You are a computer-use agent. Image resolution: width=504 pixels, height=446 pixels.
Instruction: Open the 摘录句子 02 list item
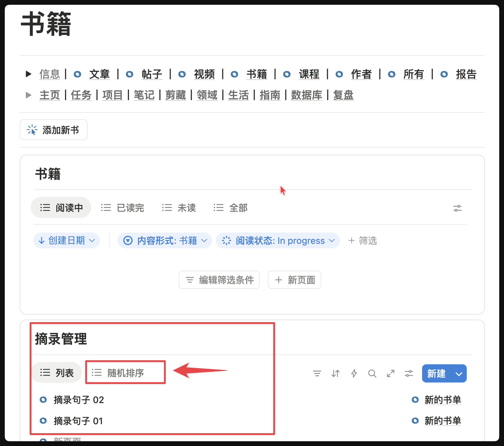[79, 399]
